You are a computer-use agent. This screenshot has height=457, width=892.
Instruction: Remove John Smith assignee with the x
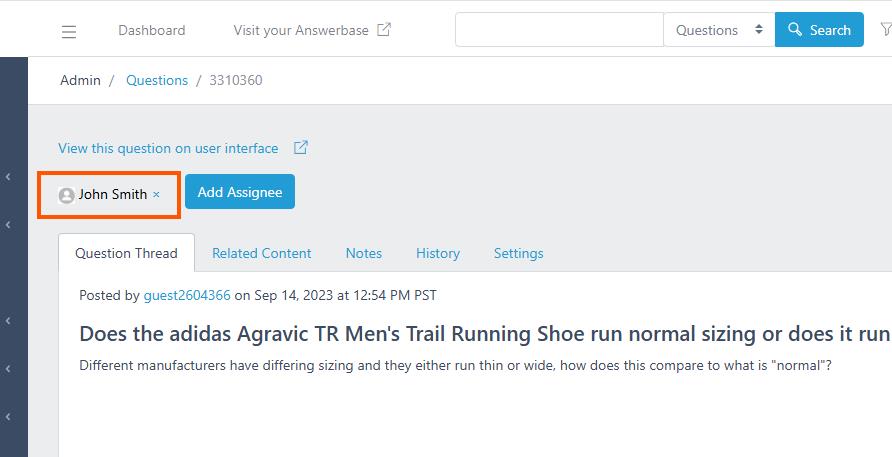tap(156, 195)
